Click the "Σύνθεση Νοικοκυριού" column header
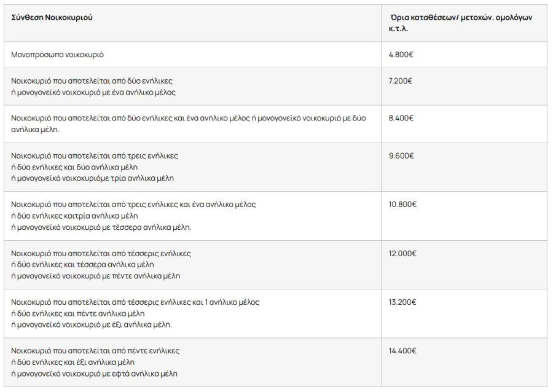This screenshot has height=392, width=553. tap(52, 18)
